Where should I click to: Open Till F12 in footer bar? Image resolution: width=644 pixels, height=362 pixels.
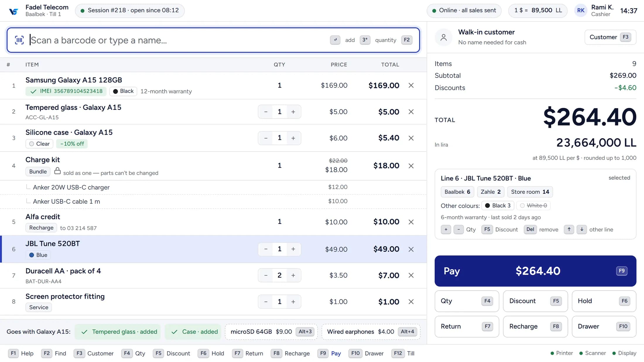[403, 354]
